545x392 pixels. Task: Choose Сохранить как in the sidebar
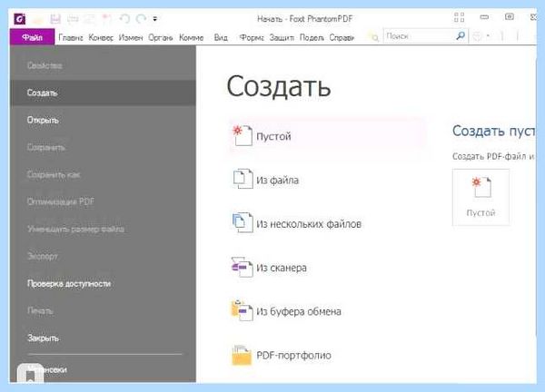pos(103,174)
